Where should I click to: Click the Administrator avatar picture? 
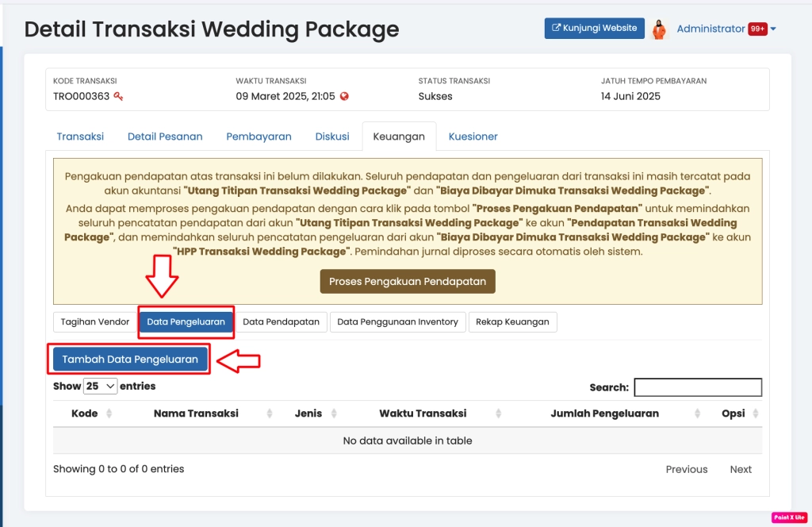[x=659, y=29]
